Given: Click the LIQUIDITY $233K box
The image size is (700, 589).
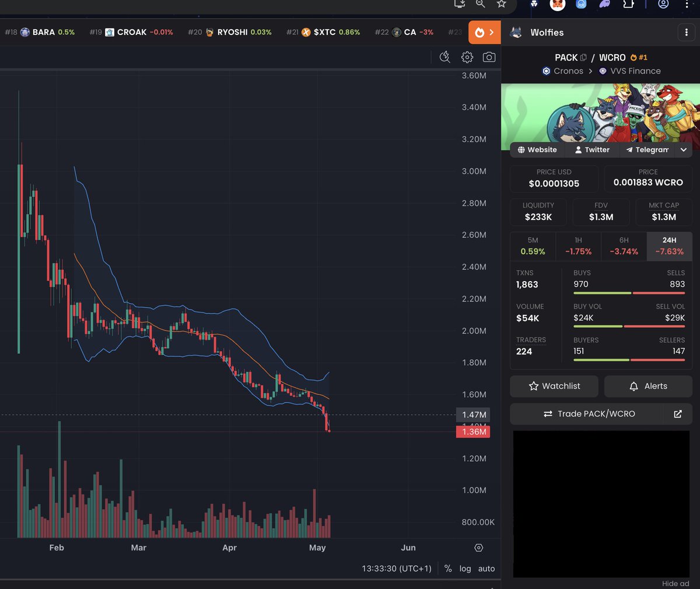Looking at the screenshot, I should [x=538, y=212].
